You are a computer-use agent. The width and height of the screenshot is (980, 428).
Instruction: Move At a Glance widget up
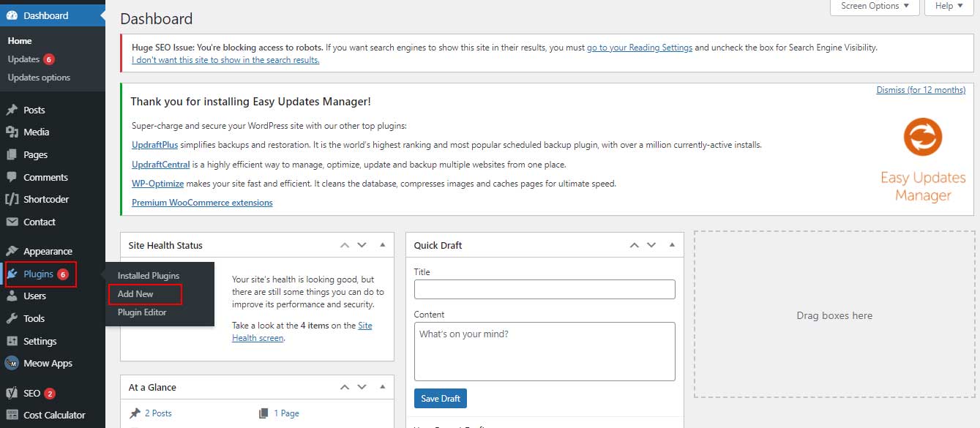coord(345,387)
